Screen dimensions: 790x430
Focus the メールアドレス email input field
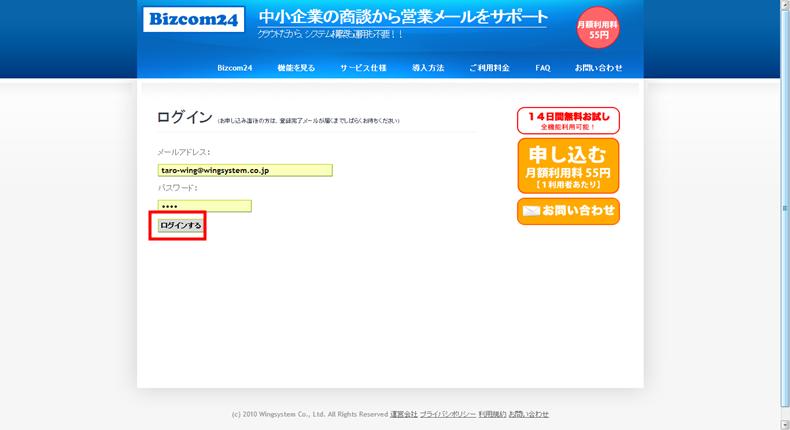pyautogui.click(x=244, y=170)
